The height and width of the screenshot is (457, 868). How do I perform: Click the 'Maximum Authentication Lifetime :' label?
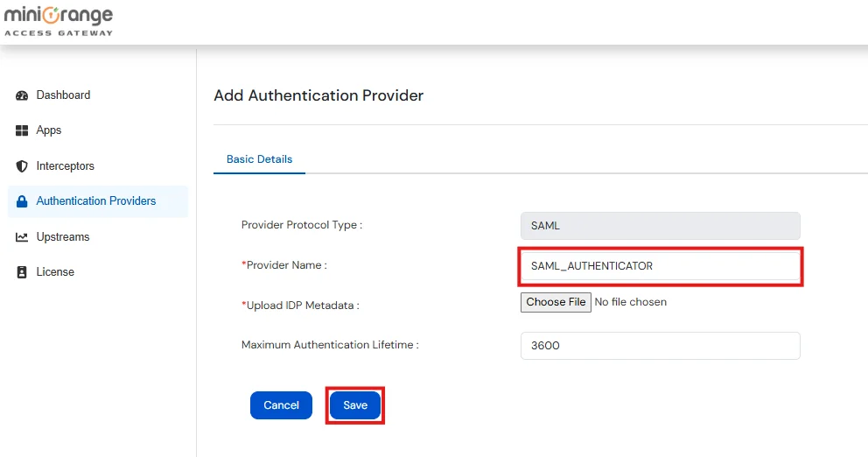330,345
